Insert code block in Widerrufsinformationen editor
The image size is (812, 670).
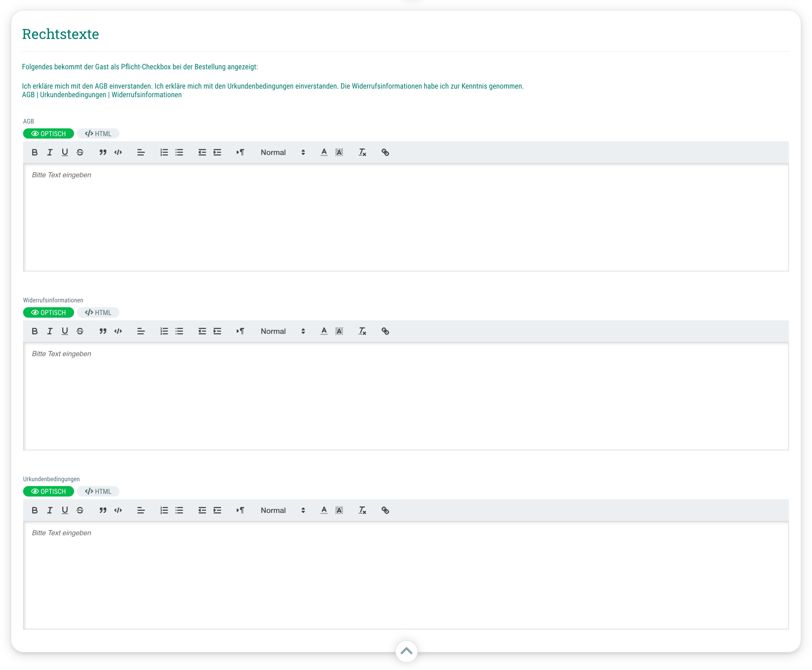pos(118,331)
